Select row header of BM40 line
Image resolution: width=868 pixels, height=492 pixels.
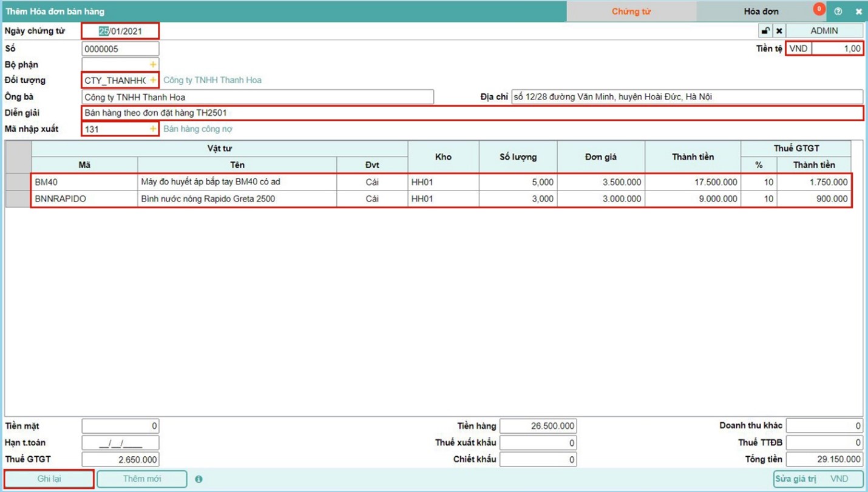tap(18, 182)
